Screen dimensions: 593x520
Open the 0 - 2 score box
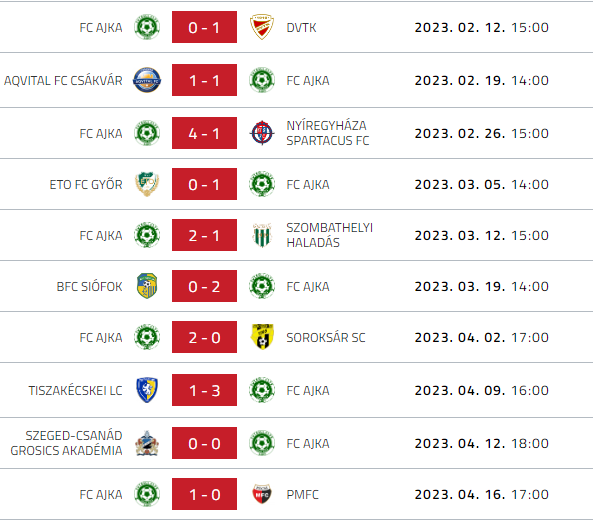[204, 286]
